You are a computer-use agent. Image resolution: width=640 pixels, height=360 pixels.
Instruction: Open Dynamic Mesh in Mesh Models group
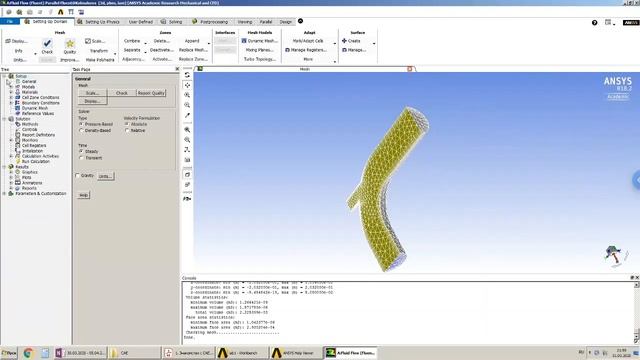(259, 41)
